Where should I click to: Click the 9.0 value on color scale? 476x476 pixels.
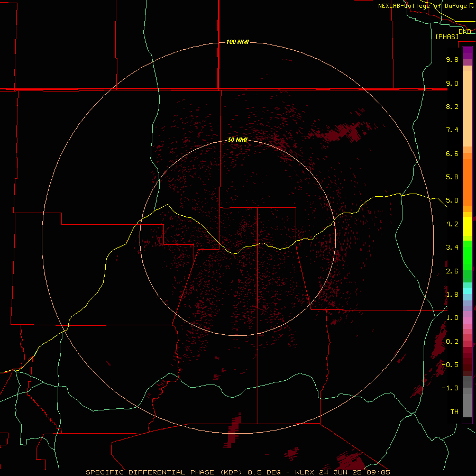pyautogui.click(x=452, y=83)
